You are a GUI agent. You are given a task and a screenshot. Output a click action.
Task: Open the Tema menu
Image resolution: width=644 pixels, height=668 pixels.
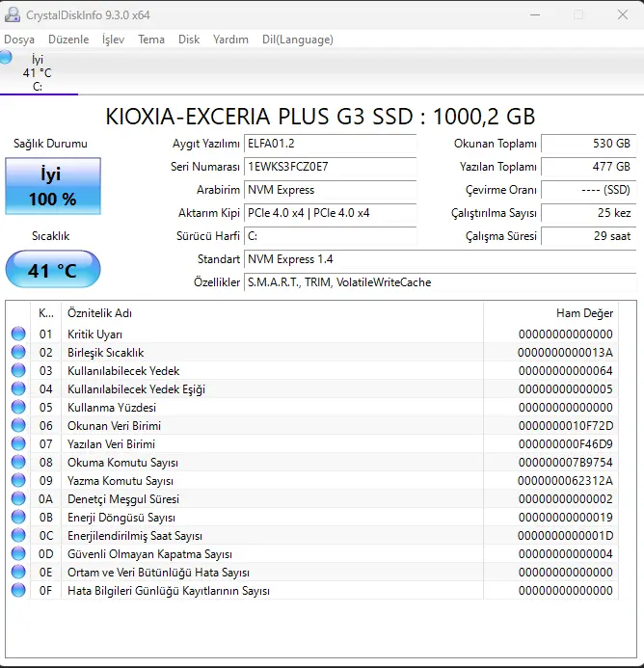[x=151, y=40]
